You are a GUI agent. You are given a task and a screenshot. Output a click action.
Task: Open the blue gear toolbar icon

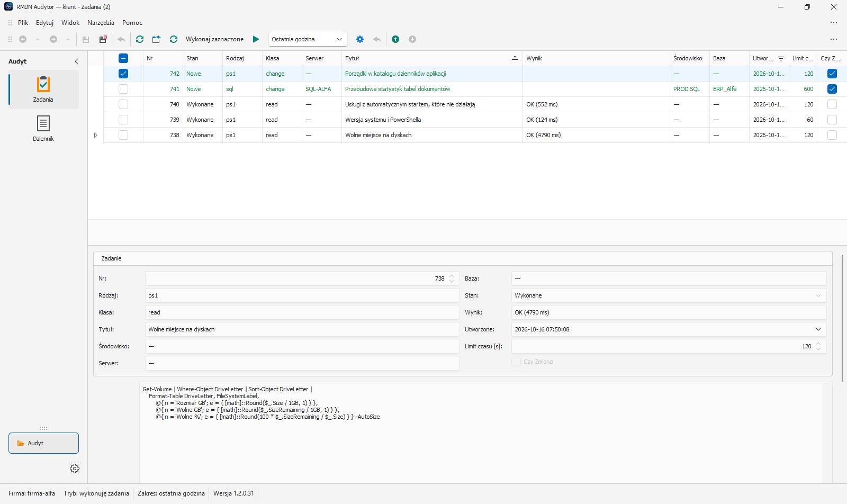pos(360,39)
